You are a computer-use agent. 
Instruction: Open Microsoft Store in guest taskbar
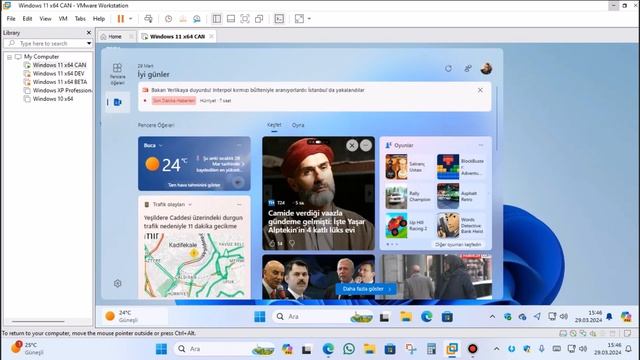coord(447,316)
